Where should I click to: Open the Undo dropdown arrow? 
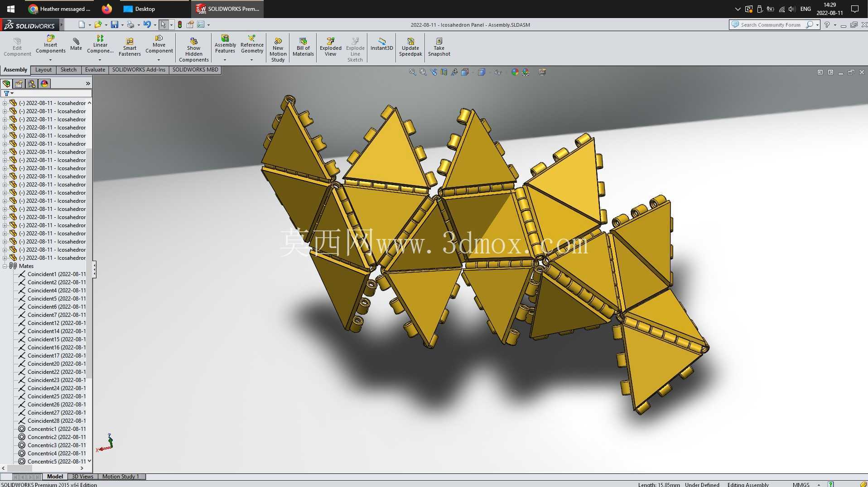tap(155, 25)
